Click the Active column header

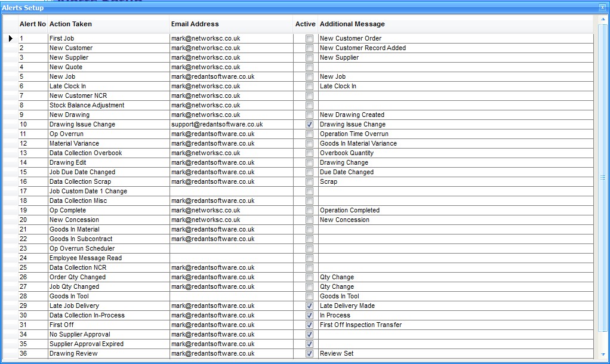coord(305,24)
